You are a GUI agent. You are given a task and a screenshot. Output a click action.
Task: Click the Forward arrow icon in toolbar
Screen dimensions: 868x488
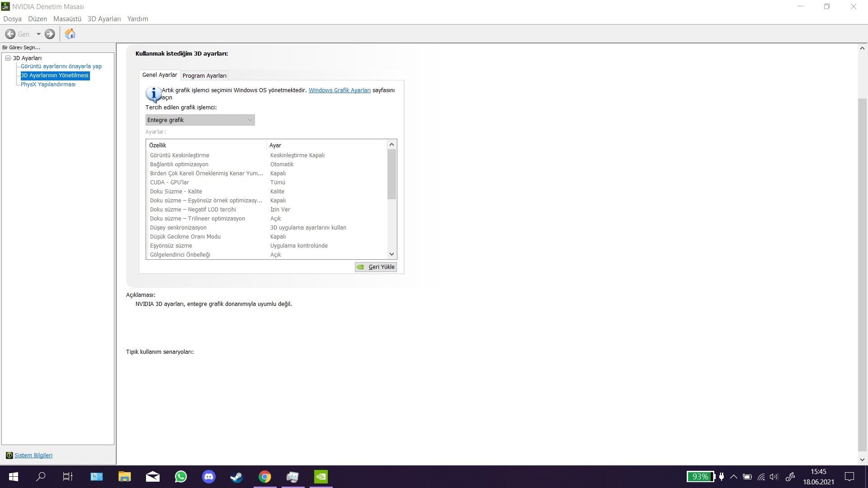(50, 34)
